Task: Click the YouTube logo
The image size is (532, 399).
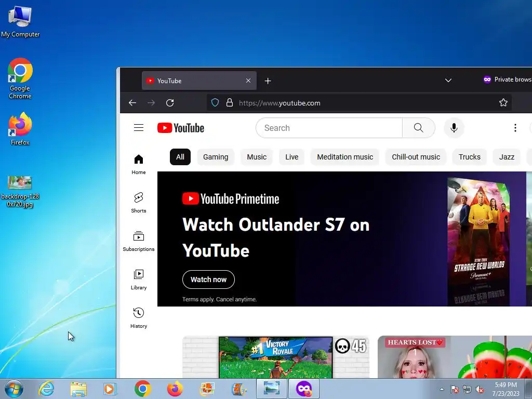Action: [180, 128]
